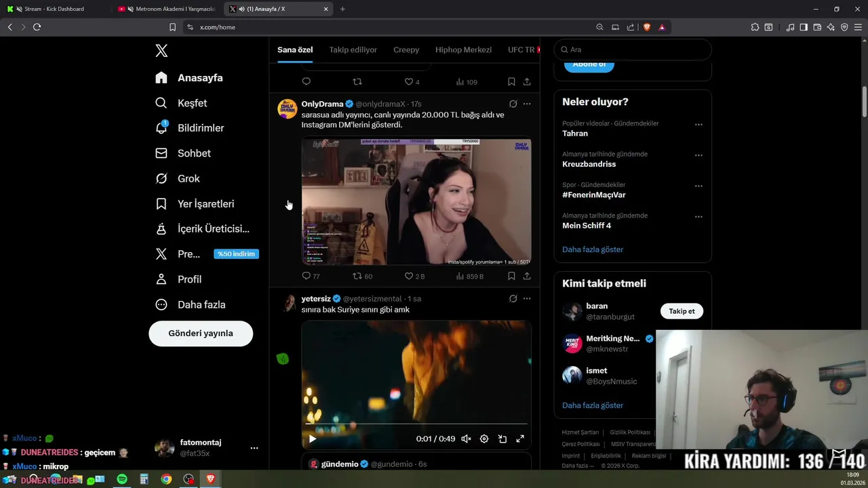Image resolution: width=868 pixels, height=488 pixels.
Task: Open more options on OnlyDrama post
Action: pyautogui.click(x=527, y=104)
